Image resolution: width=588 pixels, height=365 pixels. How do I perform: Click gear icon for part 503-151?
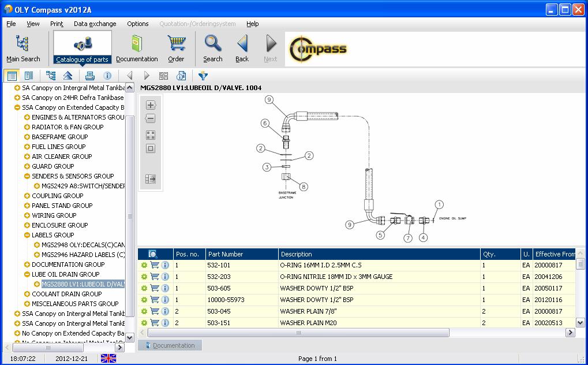point(144,323)
